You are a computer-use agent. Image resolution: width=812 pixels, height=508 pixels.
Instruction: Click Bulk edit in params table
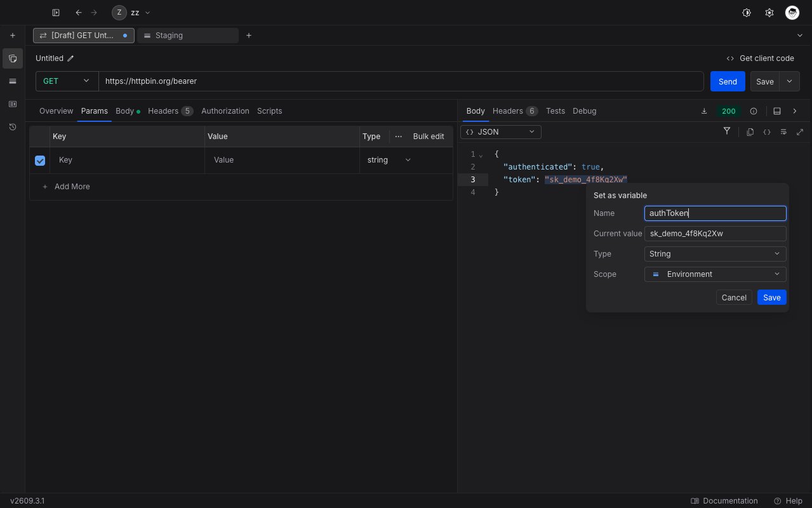[x=429, y=137]
